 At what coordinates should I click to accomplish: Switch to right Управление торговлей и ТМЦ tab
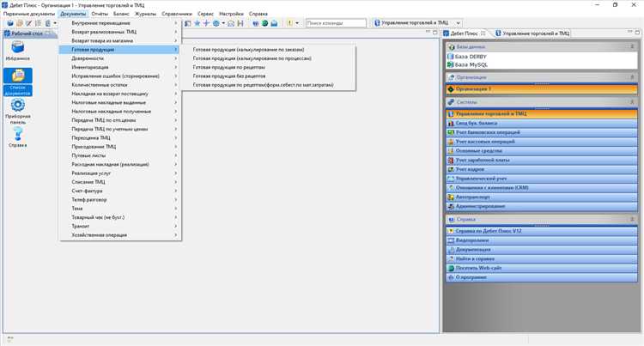532,33
